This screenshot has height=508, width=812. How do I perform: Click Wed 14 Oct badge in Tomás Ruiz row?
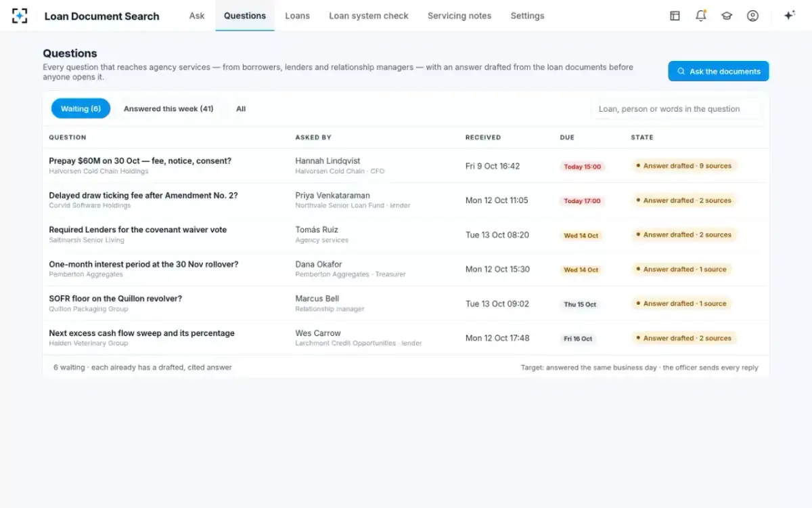pos(581,235)
